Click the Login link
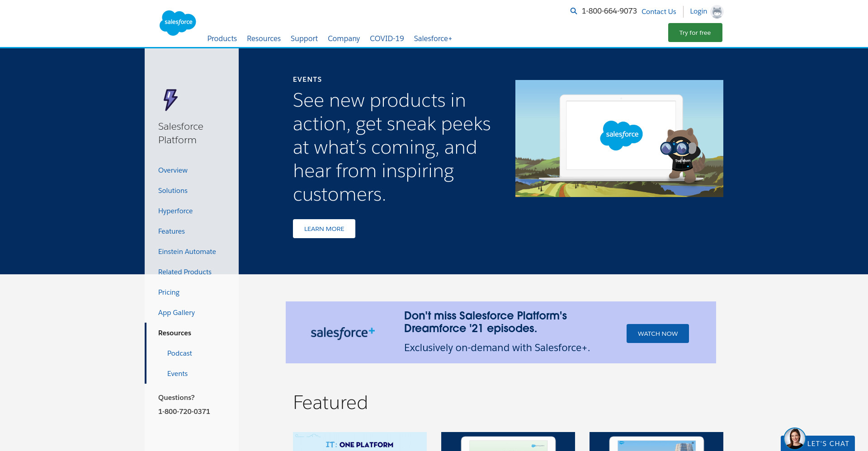Screen dimensions: 868x451 698,11
